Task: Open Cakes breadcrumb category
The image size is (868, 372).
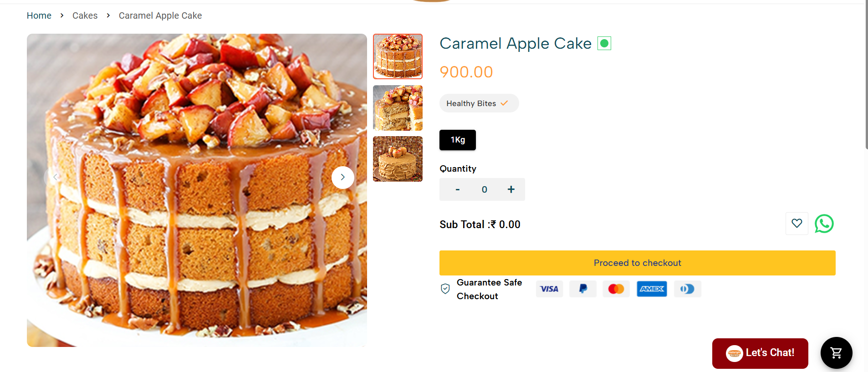Action: click(85, 15)
